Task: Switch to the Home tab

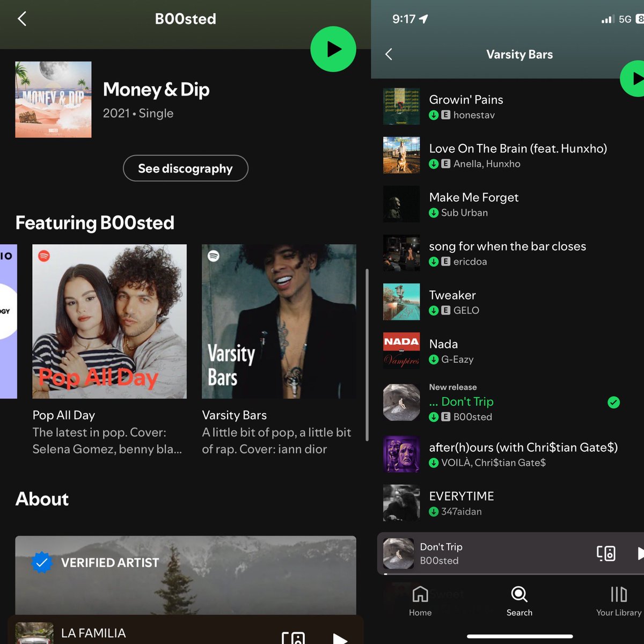Action: click(x=420, y=601)
